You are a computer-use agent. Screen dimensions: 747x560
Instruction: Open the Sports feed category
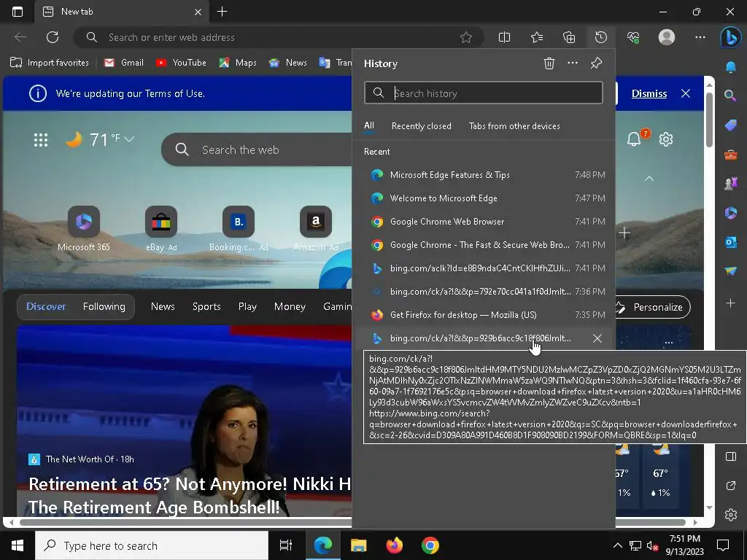[206, 307]
